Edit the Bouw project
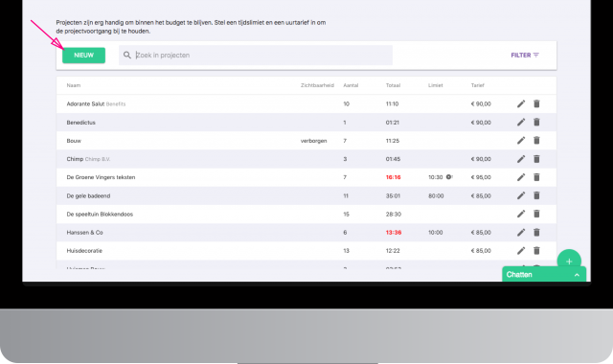The width and height of the screenshot is (613, 364). pos(521,141)
